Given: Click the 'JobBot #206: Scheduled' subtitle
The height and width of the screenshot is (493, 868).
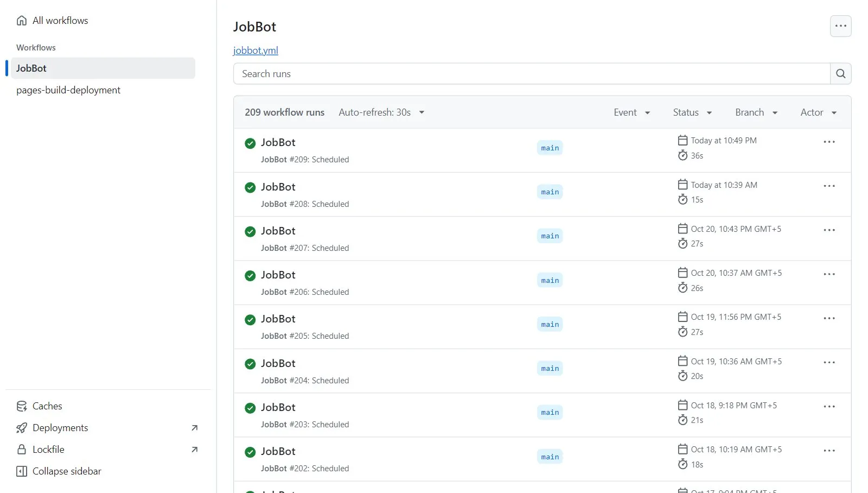Looking at the screenshot, I should coord(305,292).
